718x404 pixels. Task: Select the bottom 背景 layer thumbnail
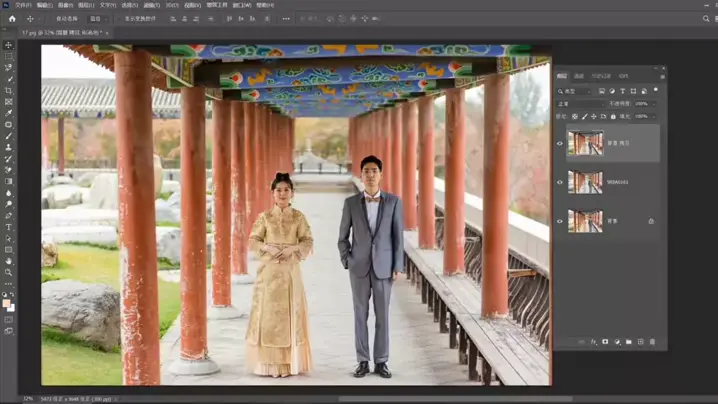coord(585,221)
